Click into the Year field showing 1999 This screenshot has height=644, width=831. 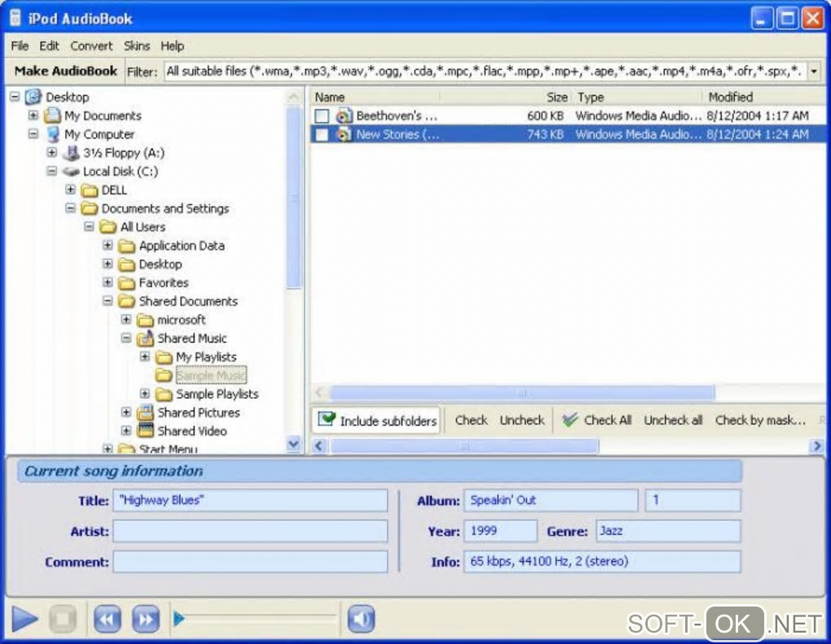pyautogui.click(x=500, y=531)
